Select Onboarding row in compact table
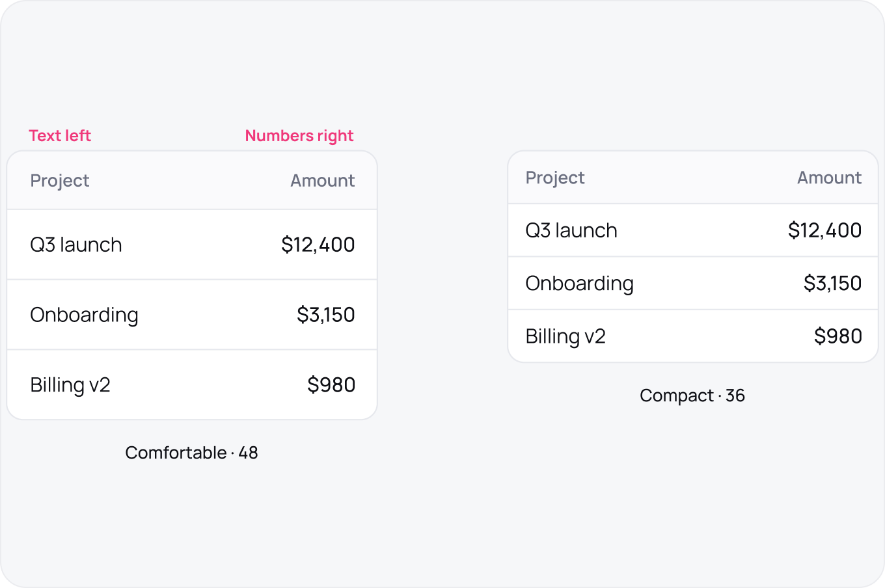Image resolution: width=885 pixels, height=588 pixels. pos(693,283)
